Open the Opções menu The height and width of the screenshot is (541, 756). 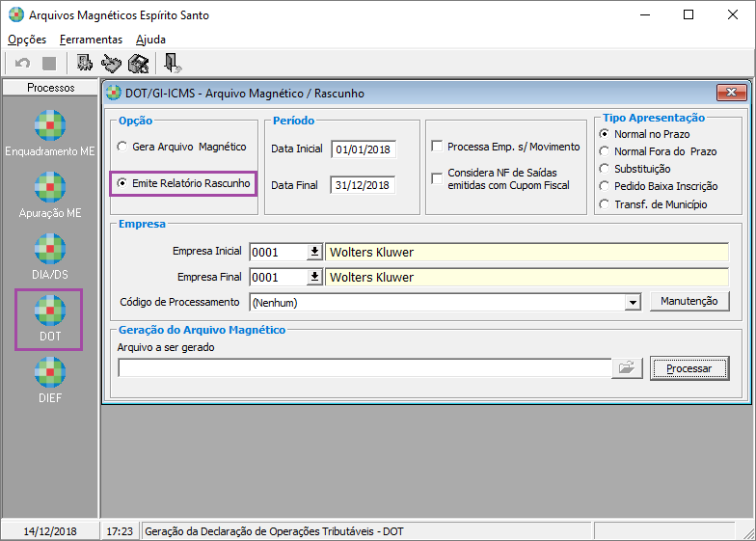27,40
